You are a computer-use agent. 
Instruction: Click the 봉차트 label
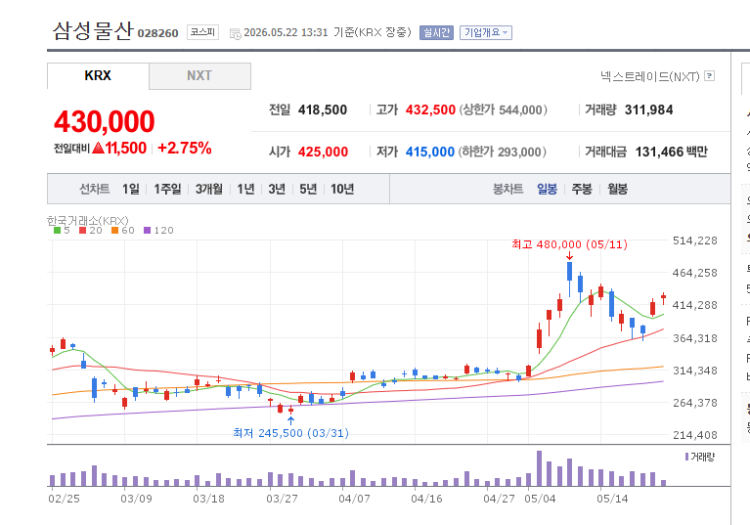(x=508, y=189)
